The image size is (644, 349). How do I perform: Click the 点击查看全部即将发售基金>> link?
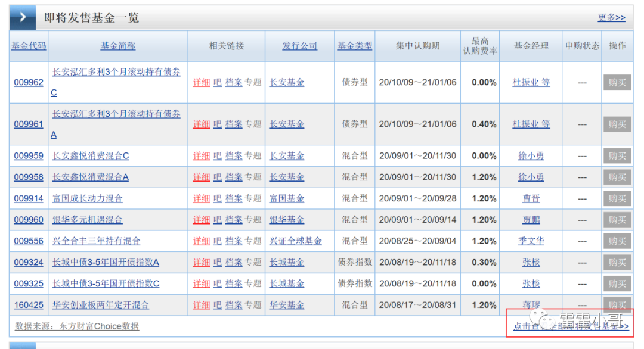click(571, 326)
